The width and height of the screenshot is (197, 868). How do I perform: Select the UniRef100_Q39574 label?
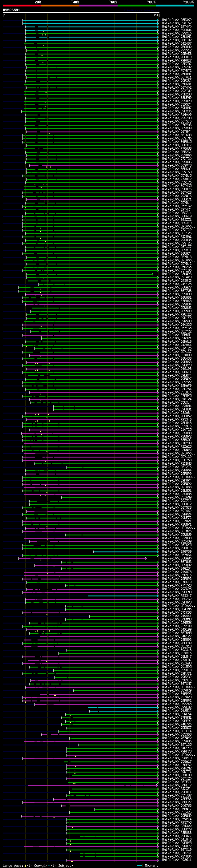point(176,104)
